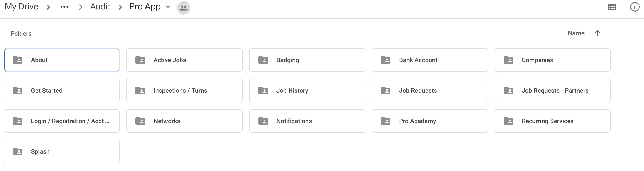Select the Login / Registration / Acct folder
Viewport: 644px width, 171px height.
point(62,121)
